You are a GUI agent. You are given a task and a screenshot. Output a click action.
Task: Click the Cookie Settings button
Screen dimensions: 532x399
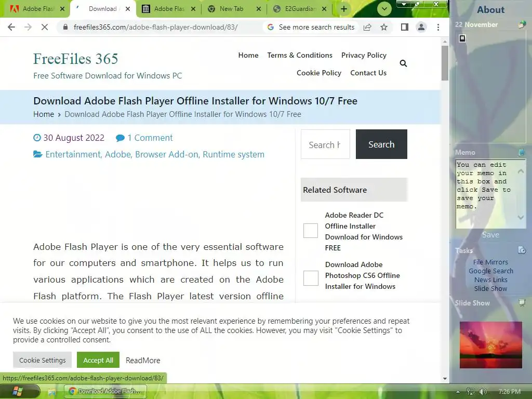[x=43, y=360]
